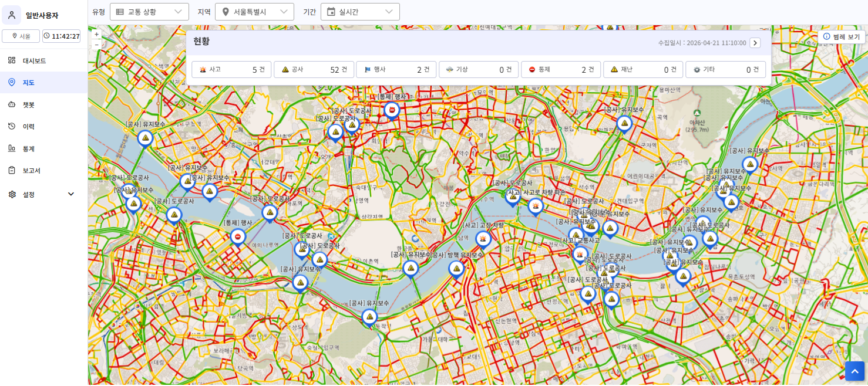Click the 방책 유지보수 construction marker
868x386 pixels.
click(x=456, y=269)
